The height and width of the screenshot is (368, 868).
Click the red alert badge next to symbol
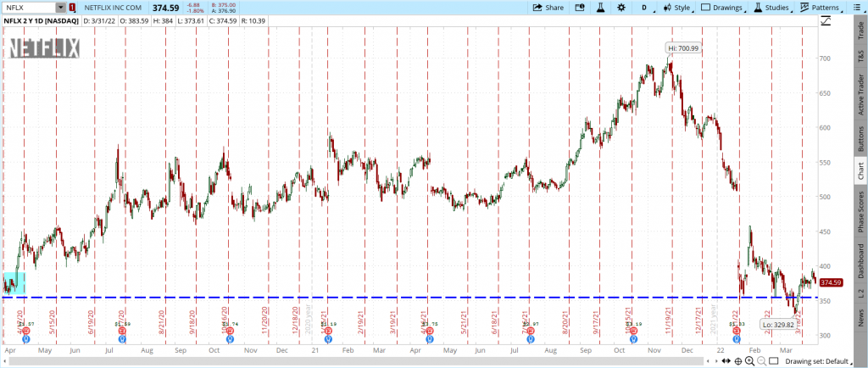[x=73, y=8]
